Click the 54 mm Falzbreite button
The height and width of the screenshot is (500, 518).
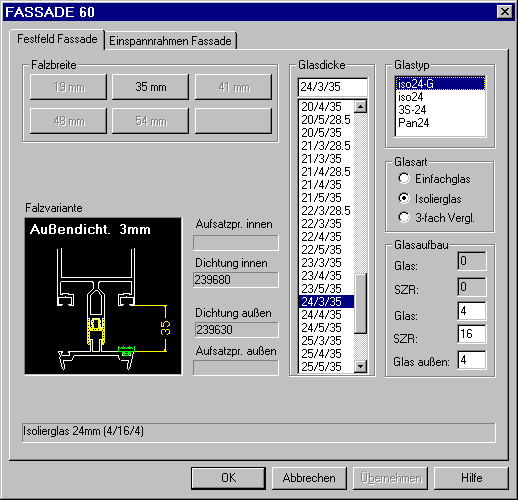click(x=150, y=121)
